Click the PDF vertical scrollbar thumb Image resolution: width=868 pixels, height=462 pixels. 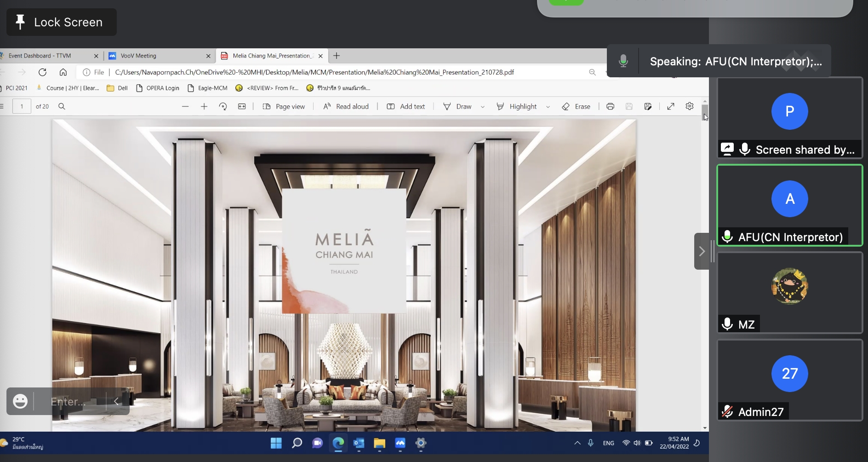(x=705, y=112)
